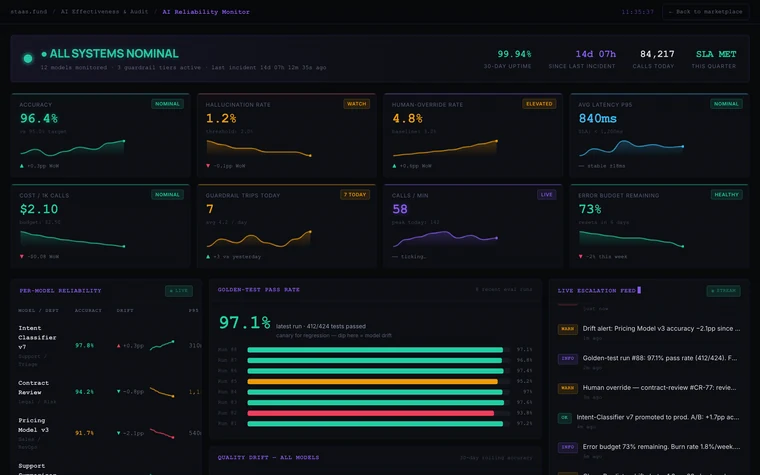Click the QUALITY DRIFT — ALL MODELS panel title

click(269, 458)
